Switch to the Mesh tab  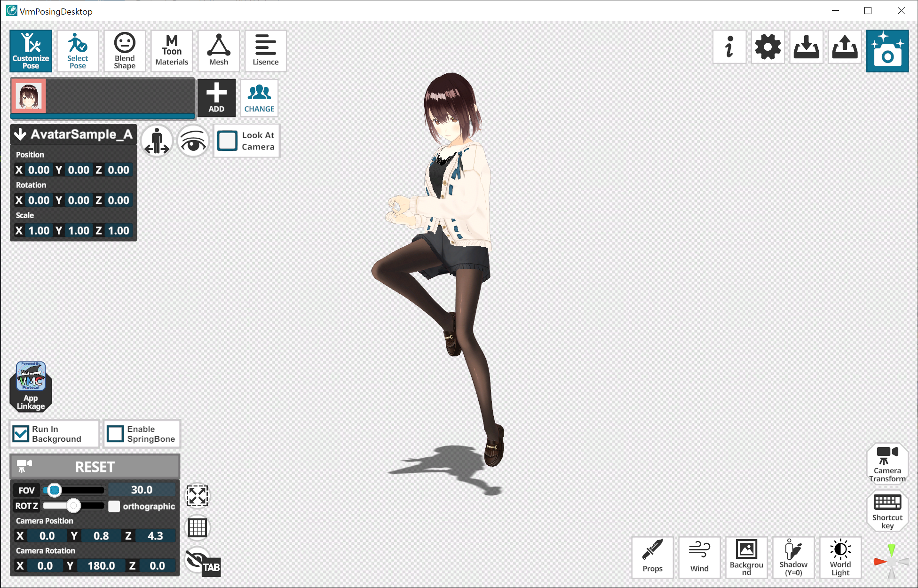219,51
